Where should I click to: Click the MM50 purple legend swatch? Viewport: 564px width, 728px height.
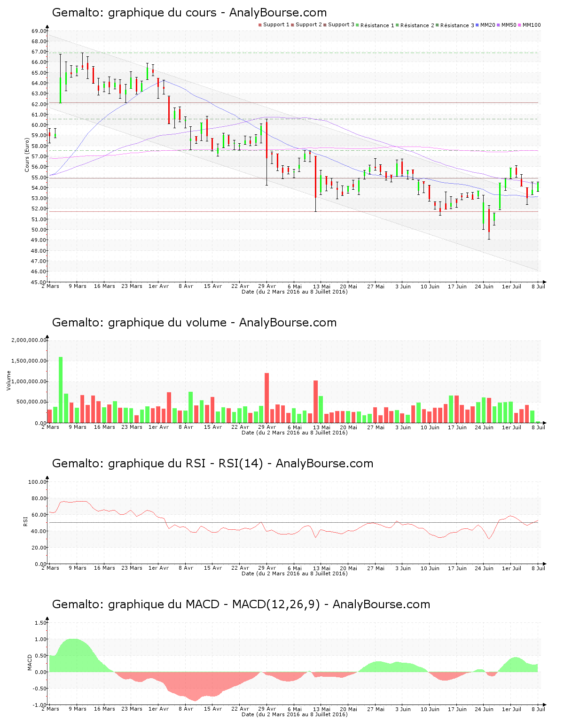pyautogui.click(x=499, y=25)
